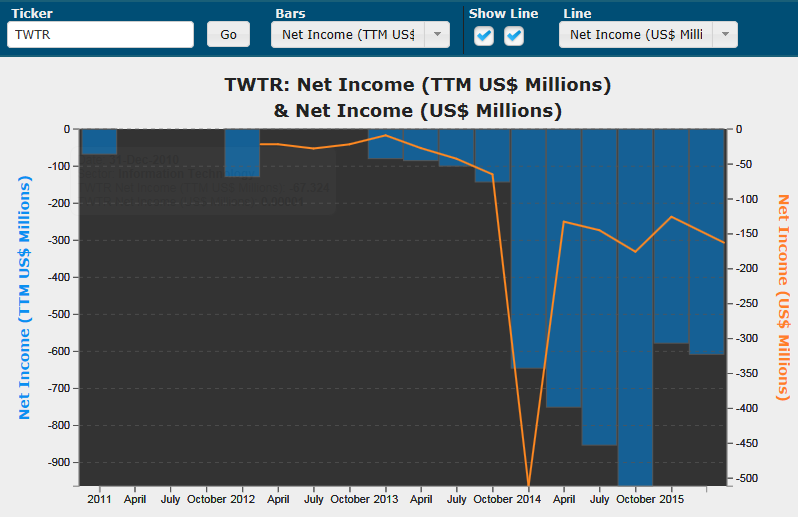Click the x-axis label 2014
798x524 pixels.
pyautogui.click(x=529, y=499)
